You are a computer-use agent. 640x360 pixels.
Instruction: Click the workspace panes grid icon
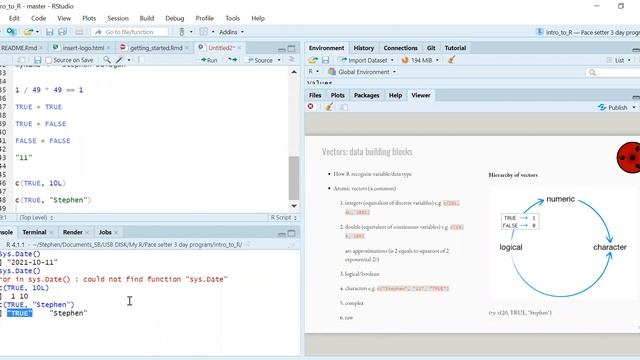point(203,32)
